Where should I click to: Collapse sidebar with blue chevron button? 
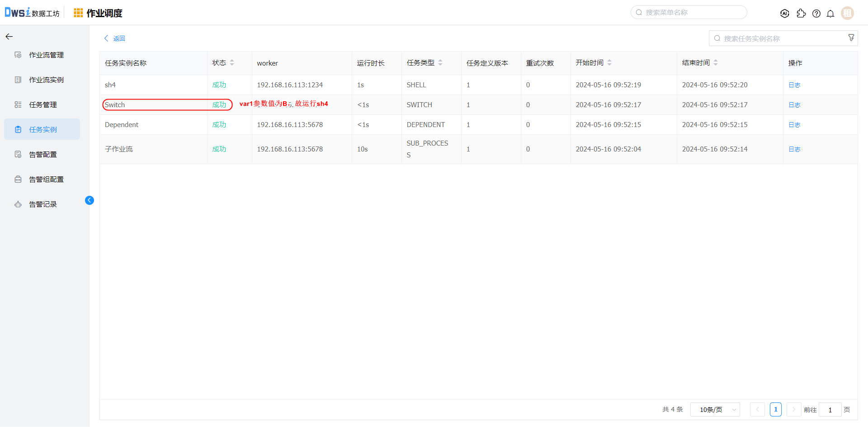90,200
